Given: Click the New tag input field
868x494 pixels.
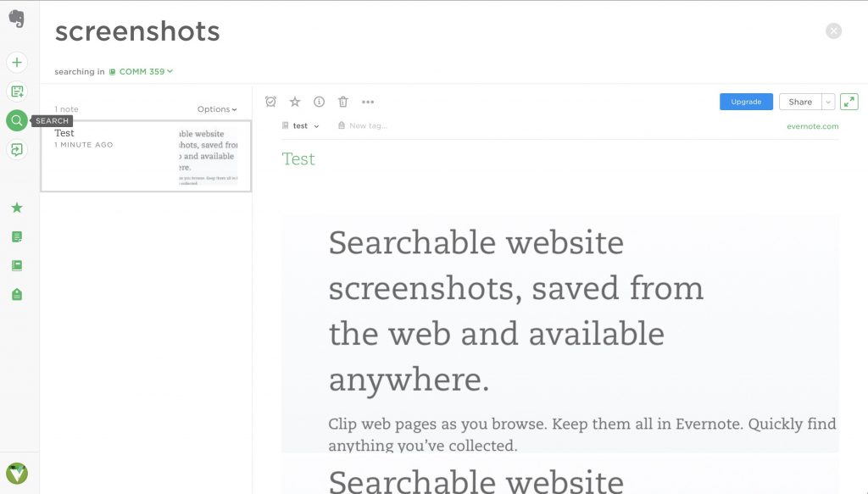Looking at the screenshot, I should [368, 125].
